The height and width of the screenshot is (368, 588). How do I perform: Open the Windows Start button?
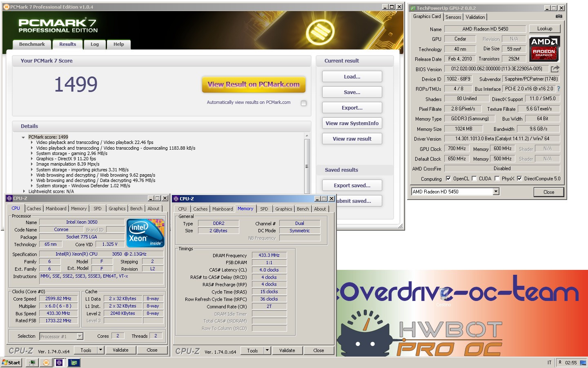coord(11,363)
